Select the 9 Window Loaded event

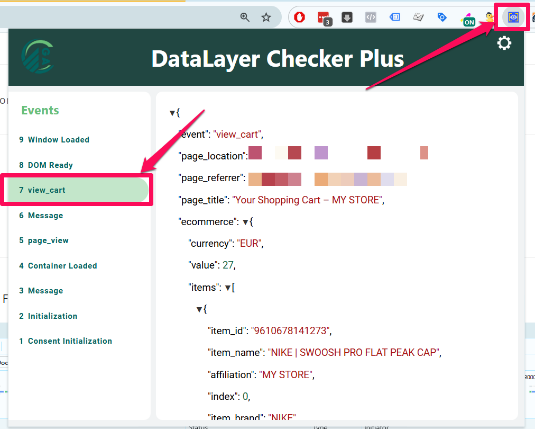click(x=54, y=140)
